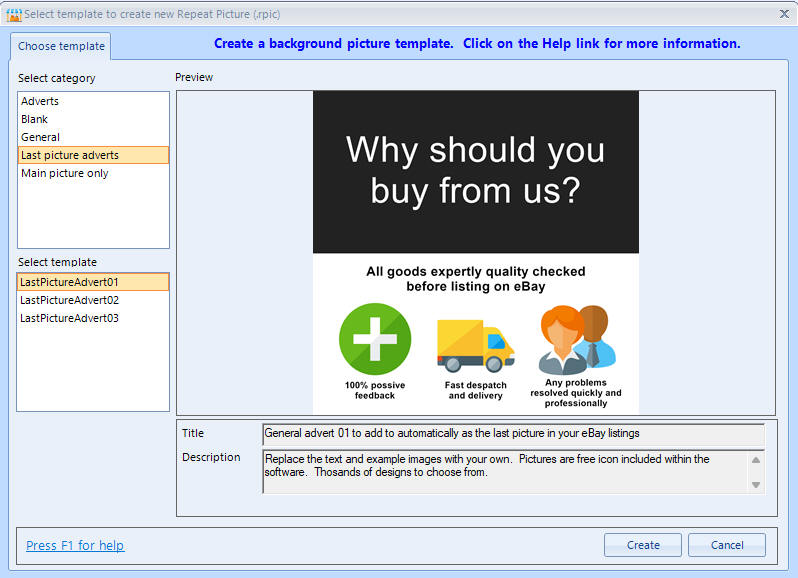Select the Blank category
Image resolution: width=798 pixels, height=578 pixels.
(93, 119)
